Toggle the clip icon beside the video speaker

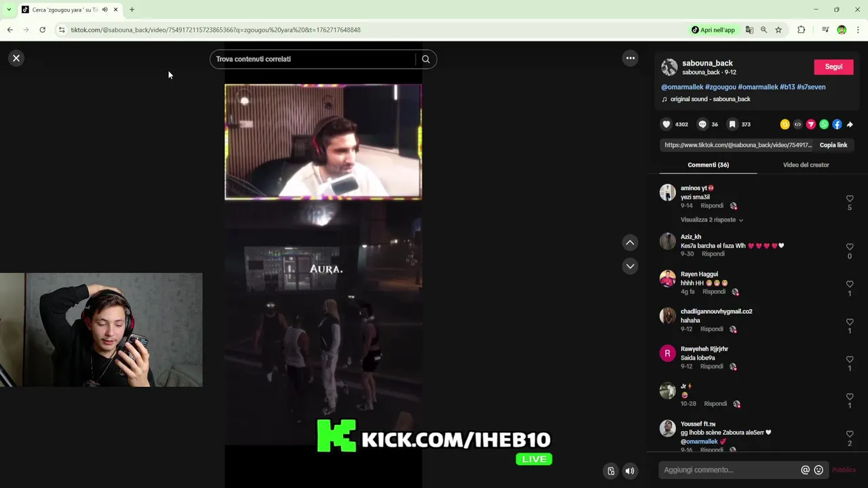tap(611, 471)
